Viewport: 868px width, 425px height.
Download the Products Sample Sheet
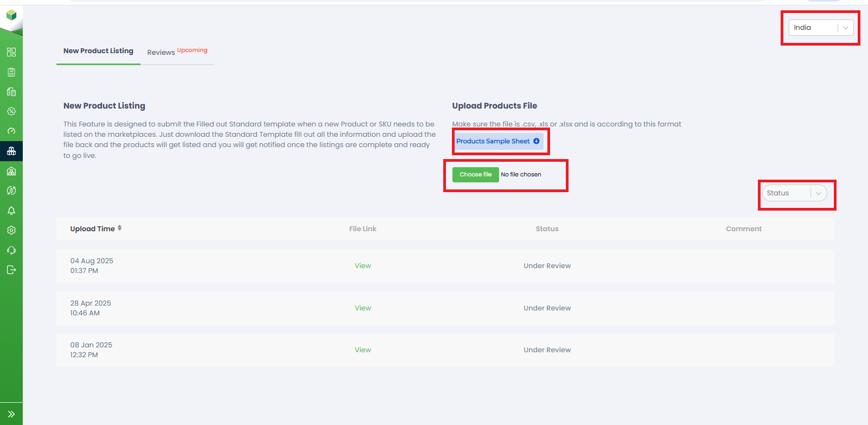click(x=497, y=141)
